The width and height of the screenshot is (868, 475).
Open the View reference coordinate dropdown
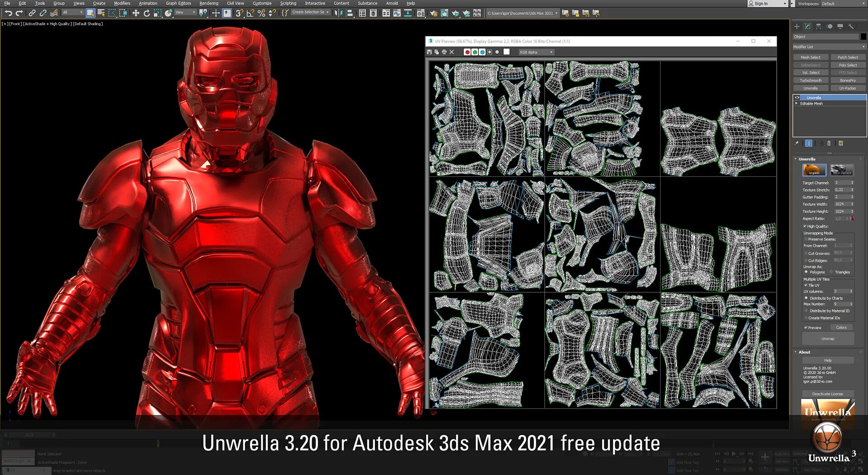[185, 13]
